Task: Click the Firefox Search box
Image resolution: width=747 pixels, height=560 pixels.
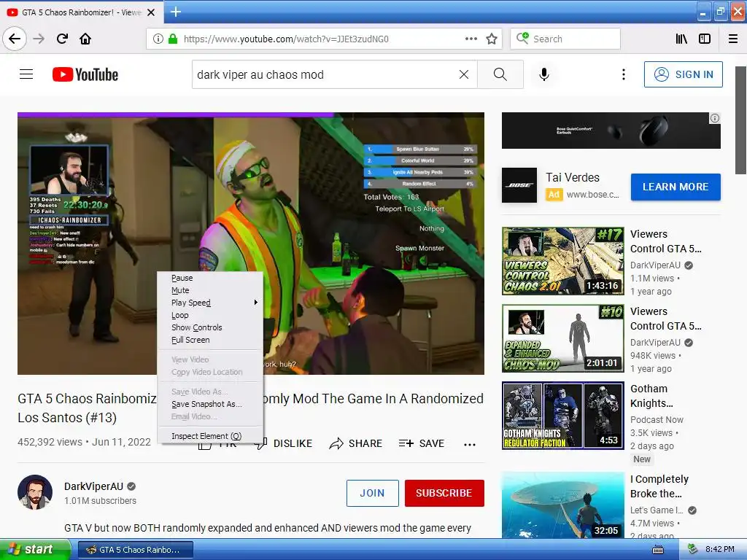Action: pos(565,39)
